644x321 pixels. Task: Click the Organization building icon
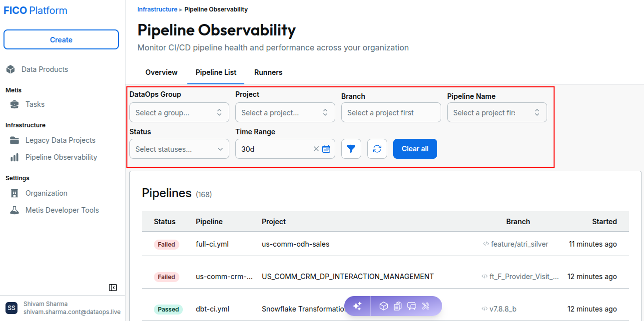[15, 193]
